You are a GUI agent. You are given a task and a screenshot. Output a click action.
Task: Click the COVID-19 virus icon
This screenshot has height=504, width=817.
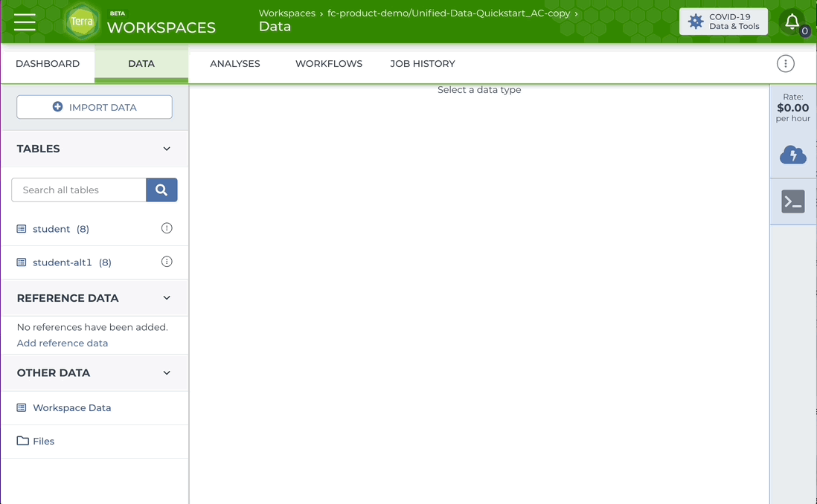(x=696, y=22)
